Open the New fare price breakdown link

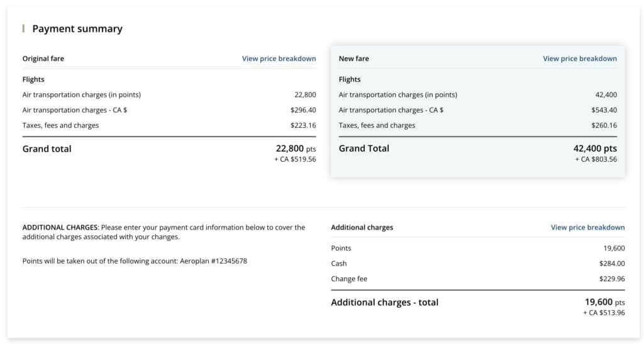pos(579,59)
